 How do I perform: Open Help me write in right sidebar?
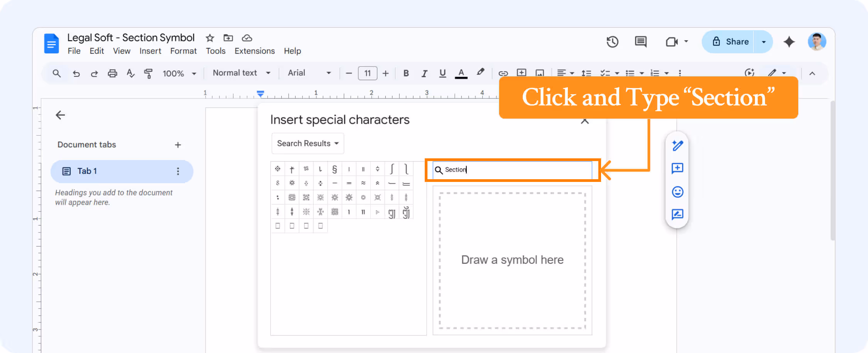click(678, 146)
